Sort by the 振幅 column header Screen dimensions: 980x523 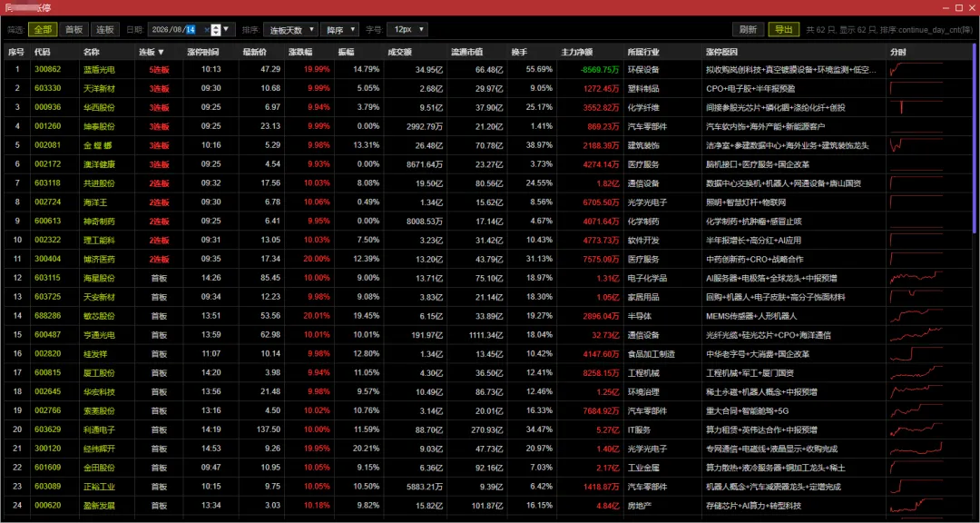(346, 52)
